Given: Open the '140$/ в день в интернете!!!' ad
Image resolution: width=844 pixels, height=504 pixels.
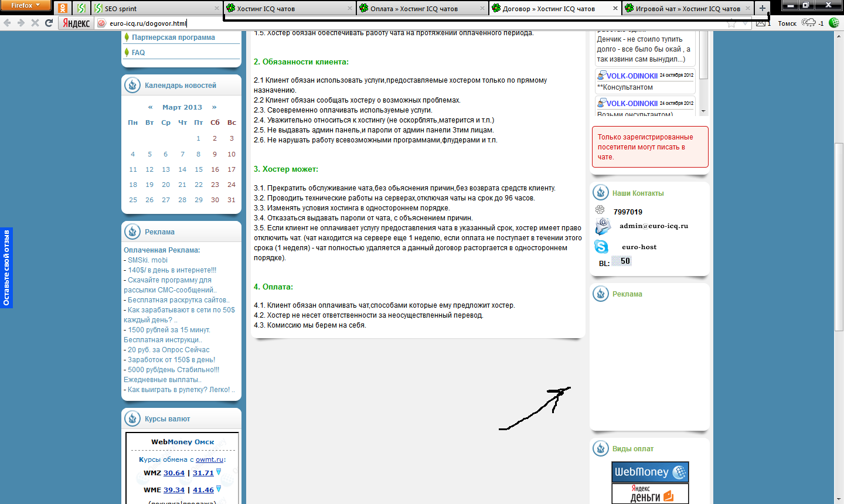Looking at the screenshot, I should [172, 270].
